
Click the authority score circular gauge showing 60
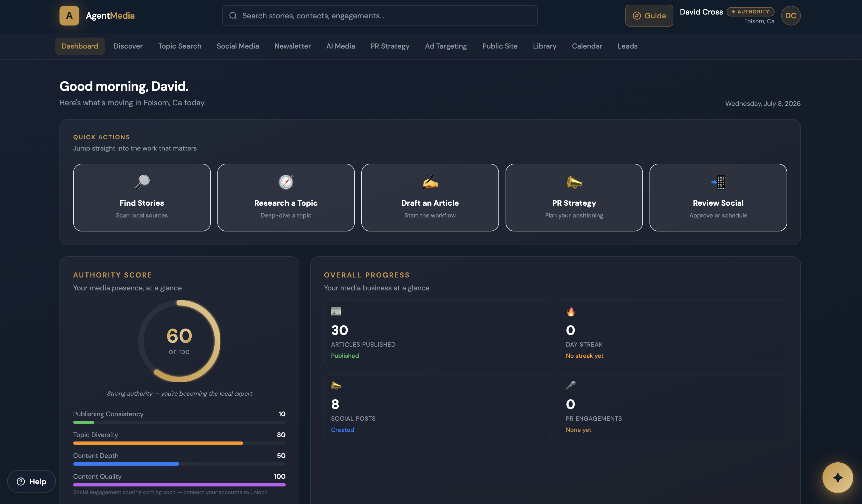(x=179, y=341)
